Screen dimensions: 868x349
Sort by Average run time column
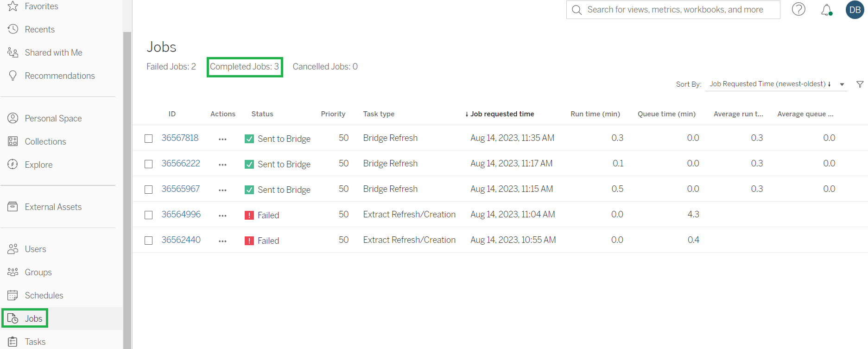(x=738, y=114)
